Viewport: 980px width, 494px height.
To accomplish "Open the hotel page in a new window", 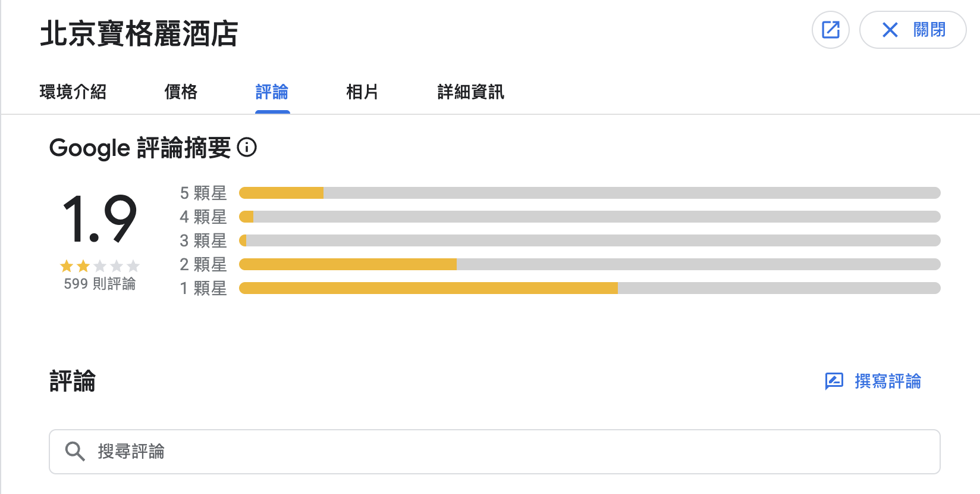I will click(830, 30).
